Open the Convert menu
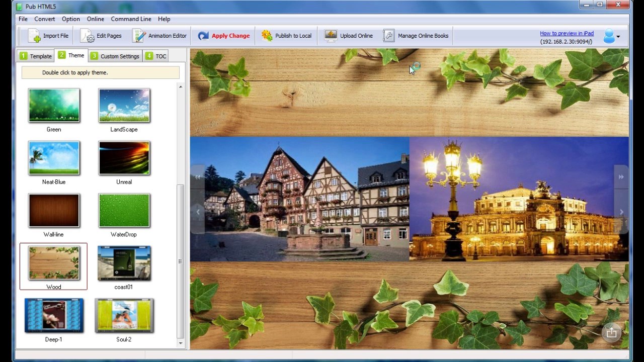Image resolution: width=644 pixels, height=362 pixels. [x=45, y=19]
